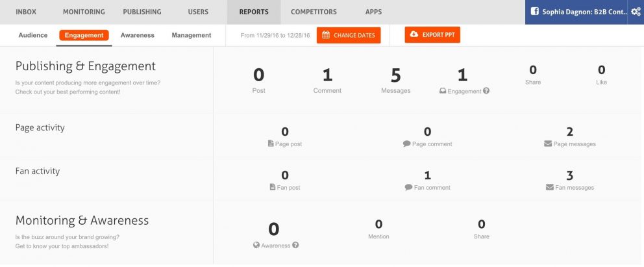This screenshot has height=267, width=644.
Task: Click the help question mark beside Awareness
Action: [295, 245]
